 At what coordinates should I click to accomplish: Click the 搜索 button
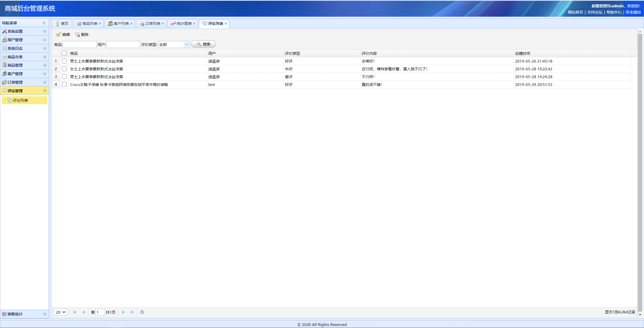[x=204, y=44]
